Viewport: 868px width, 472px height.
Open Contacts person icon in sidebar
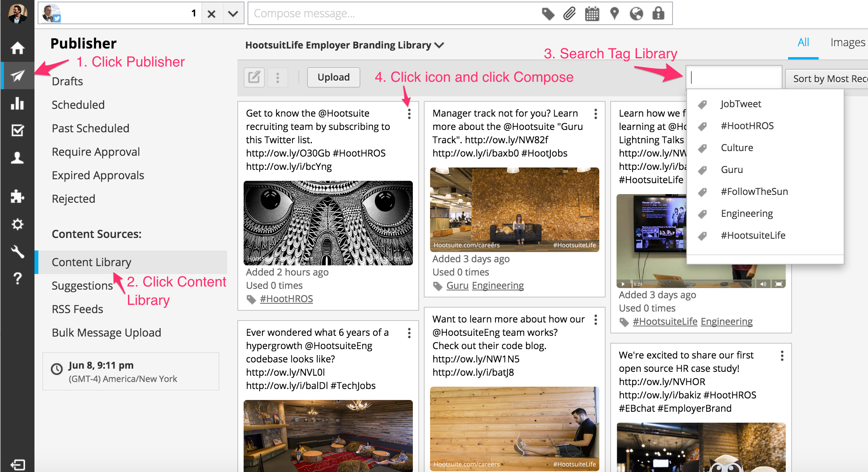coord(17,158)
